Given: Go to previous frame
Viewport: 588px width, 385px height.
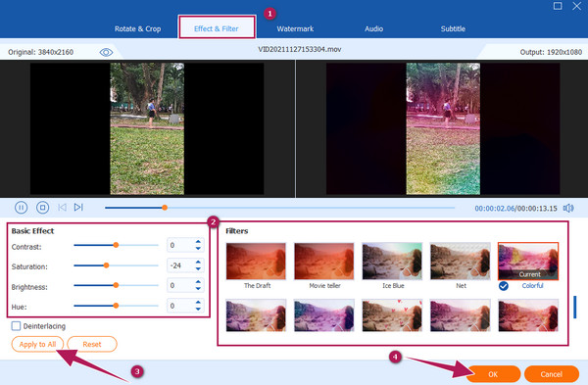Looking at the screenshot, I should [62, 208].
